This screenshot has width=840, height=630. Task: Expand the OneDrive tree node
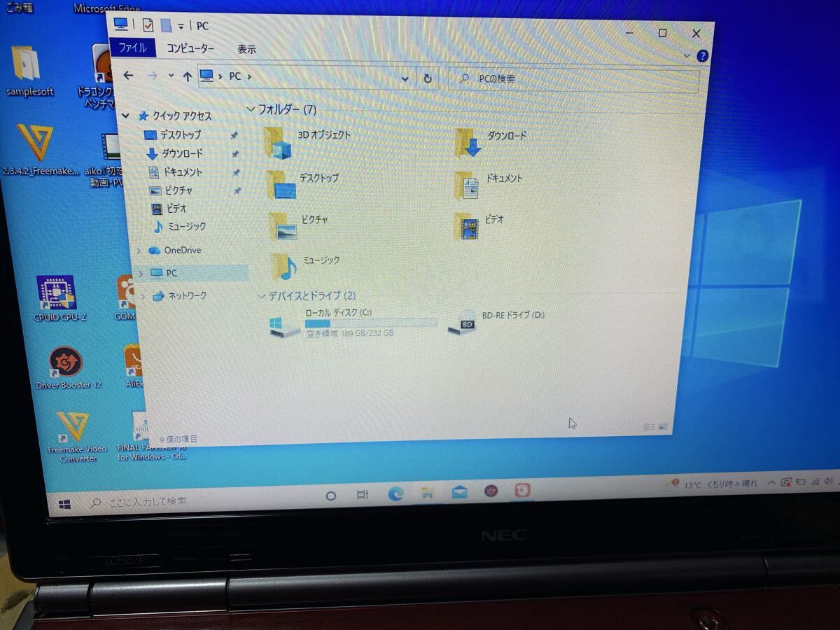pos(139,250)
